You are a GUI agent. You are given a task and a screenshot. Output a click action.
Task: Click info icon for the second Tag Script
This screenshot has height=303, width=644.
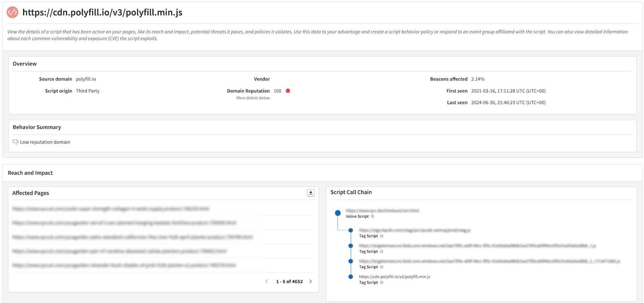(381, 252)
